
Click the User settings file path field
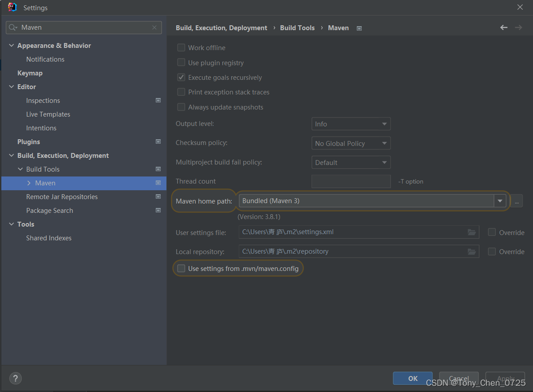(359, 232)
